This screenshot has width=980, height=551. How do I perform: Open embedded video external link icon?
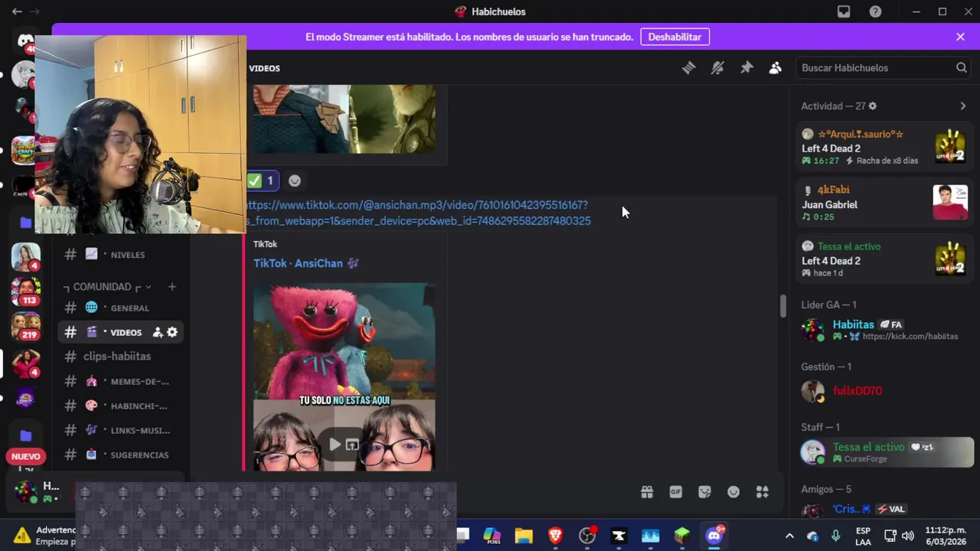(352, 445)
